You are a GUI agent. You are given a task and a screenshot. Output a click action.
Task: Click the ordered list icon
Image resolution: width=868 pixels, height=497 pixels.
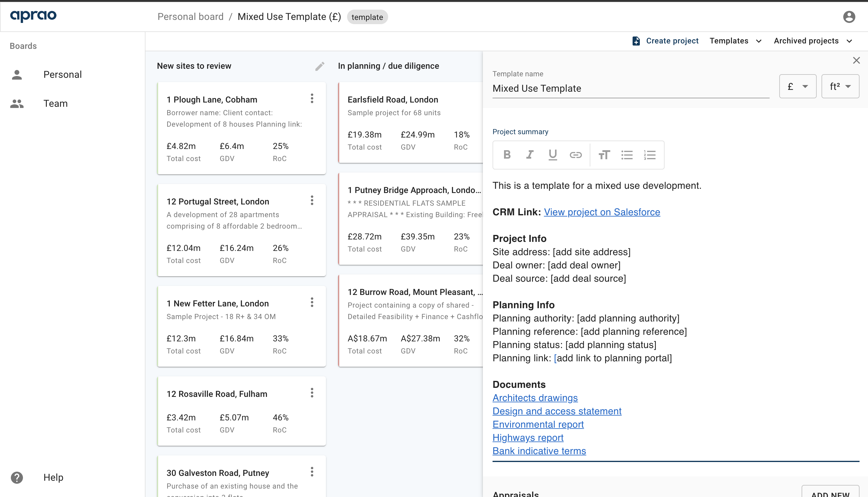649,155
